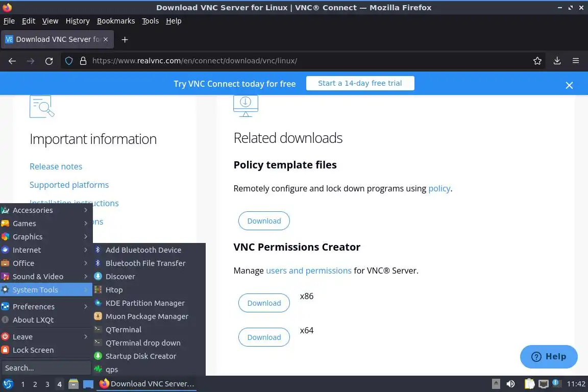The height and width of the screenshot is (392, 588).
Task: Click the qps process manager icon
Action: [x=98, y=369]
